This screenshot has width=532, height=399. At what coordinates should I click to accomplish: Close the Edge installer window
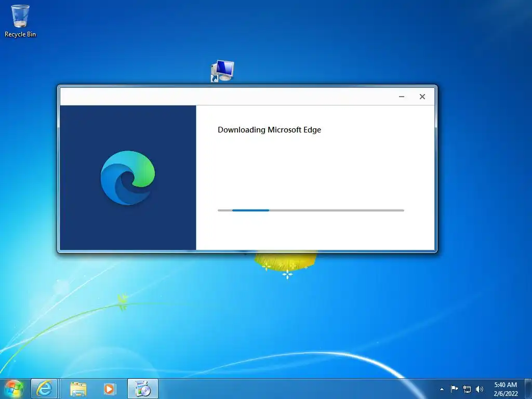422,97
